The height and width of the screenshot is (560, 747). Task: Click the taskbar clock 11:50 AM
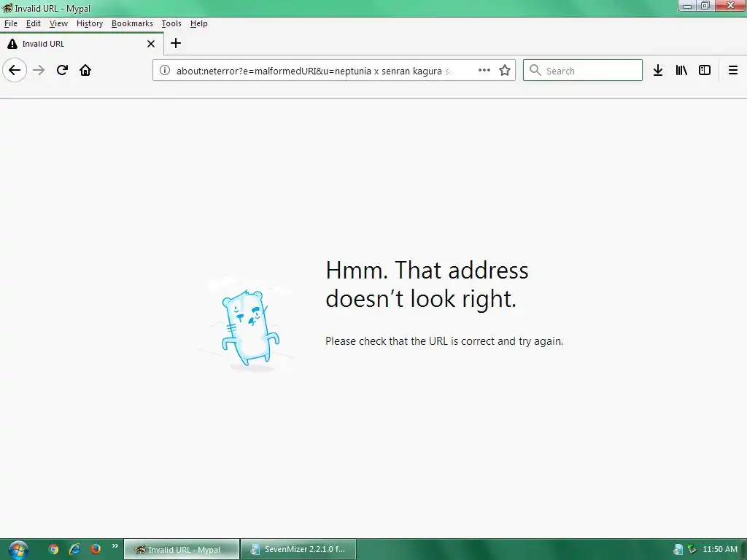[x=720, y=549]
